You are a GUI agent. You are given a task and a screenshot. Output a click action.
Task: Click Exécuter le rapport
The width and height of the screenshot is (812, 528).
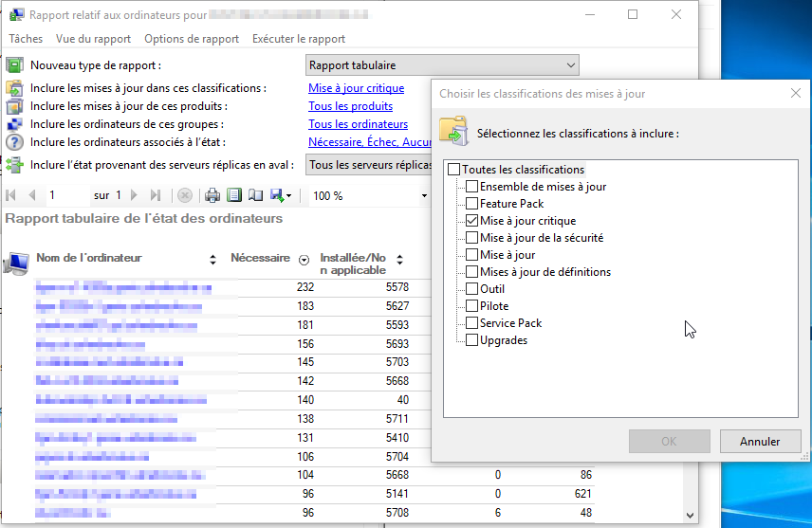[299, 39]
